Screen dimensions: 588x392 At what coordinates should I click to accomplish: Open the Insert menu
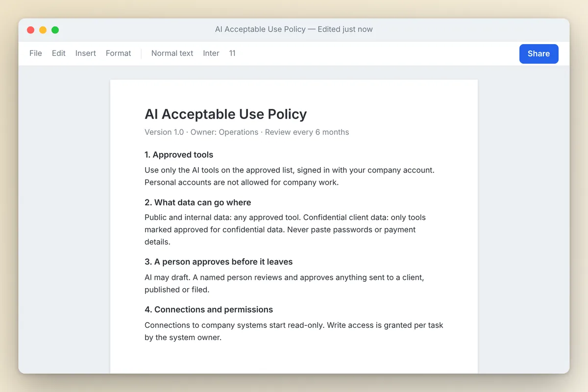[x=86, y=53]
